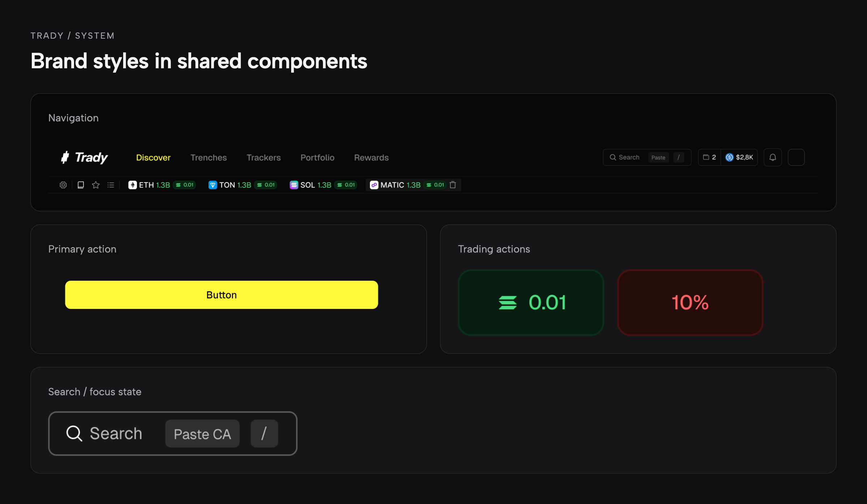Image resolution: width=867 pixels, height=504 pixels.
Task: Focus the large Search field
Action: (x=173, y=433)
